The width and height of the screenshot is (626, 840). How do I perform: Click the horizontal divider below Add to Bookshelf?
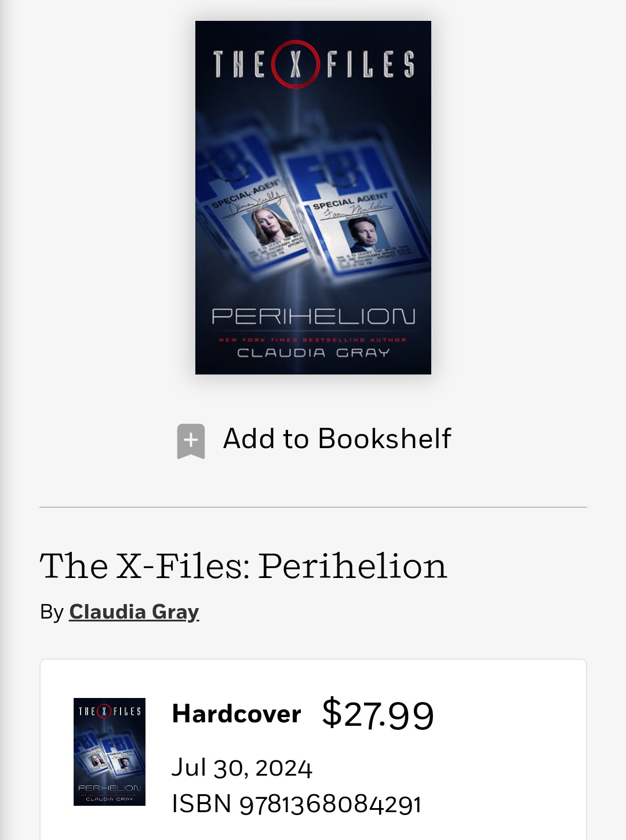point(313,507)
